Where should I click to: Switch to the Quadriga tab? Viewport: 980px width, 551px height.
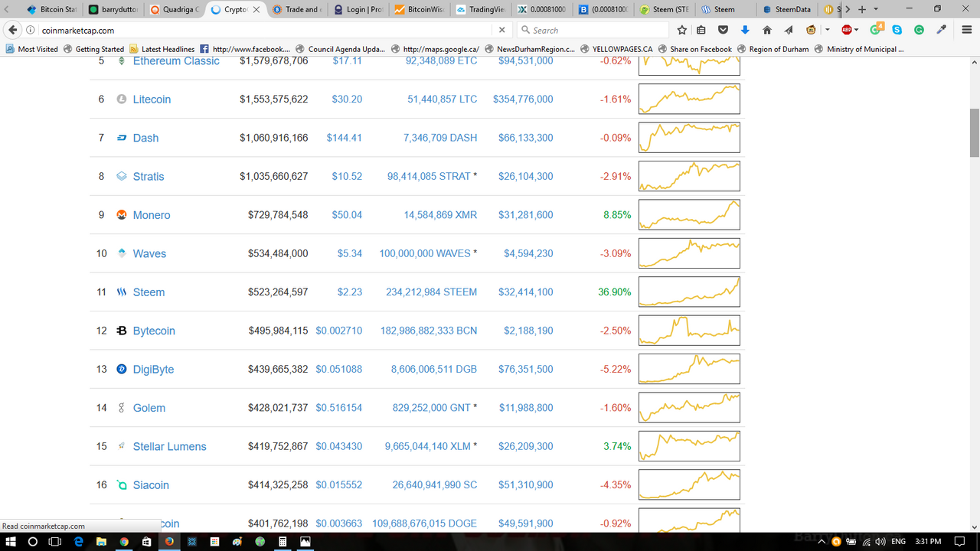pyautogui.click(x=174, y=9)
